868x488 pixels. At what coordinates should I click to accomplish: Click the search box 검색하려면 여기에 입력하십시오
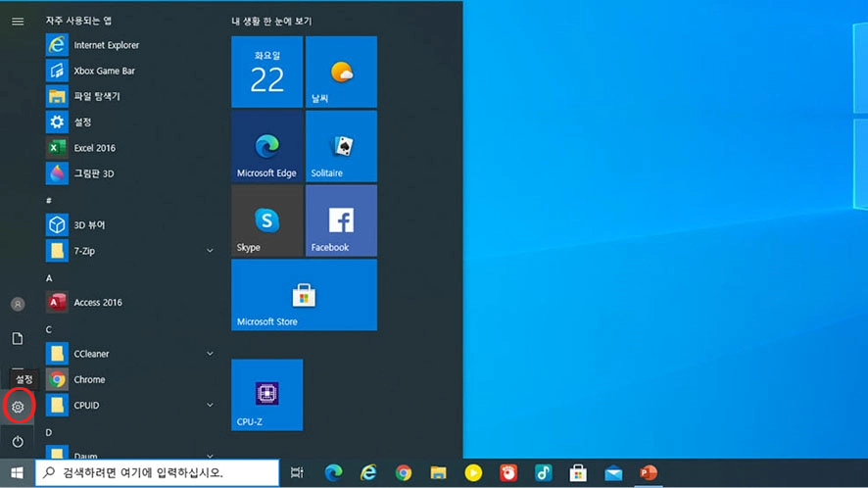(x=158, y=473)
